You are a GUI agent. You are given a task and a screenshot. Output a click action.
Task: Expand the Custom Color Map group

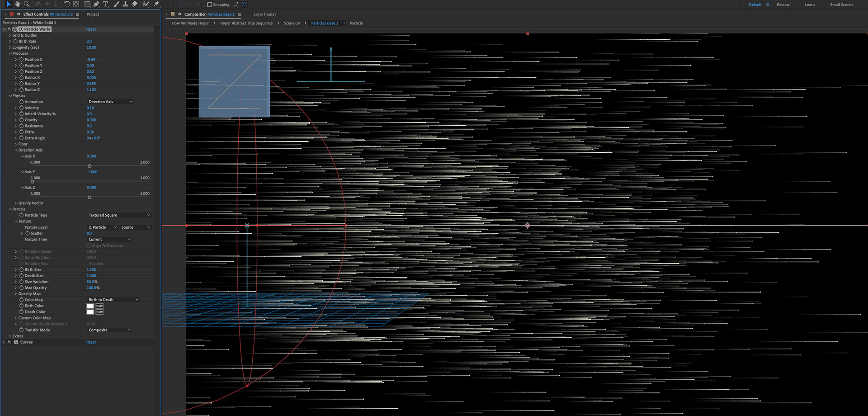[16, 318]
